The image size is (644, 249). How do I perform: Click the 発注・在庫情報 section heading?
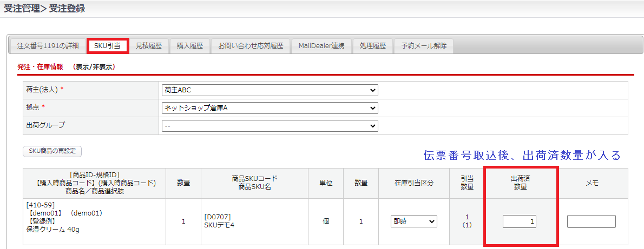tap(40, 67)
